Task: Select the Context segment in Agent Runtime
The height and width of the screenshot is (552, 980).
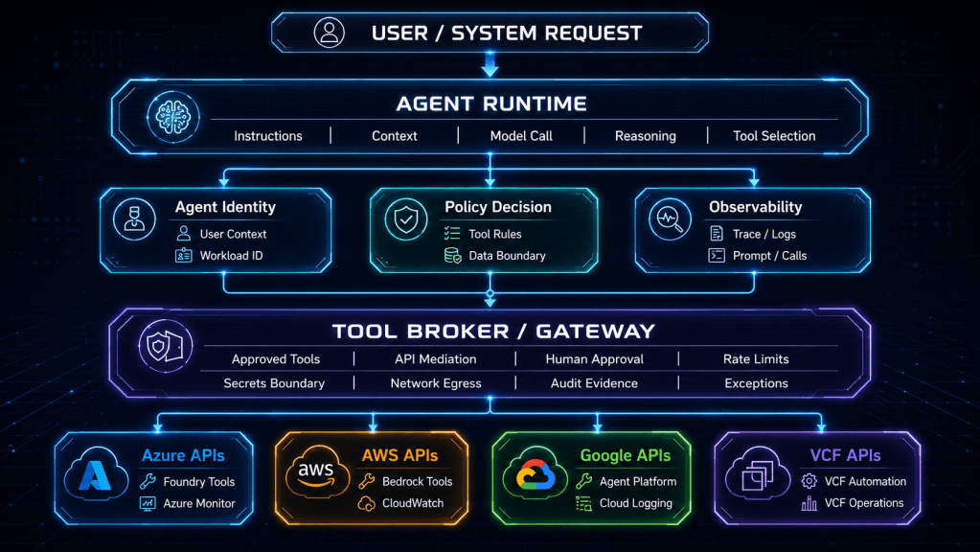Action: pos(395,136)
